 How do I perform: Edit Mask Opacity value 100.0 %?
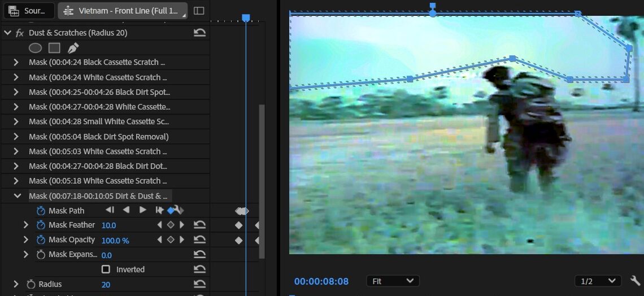115,240
